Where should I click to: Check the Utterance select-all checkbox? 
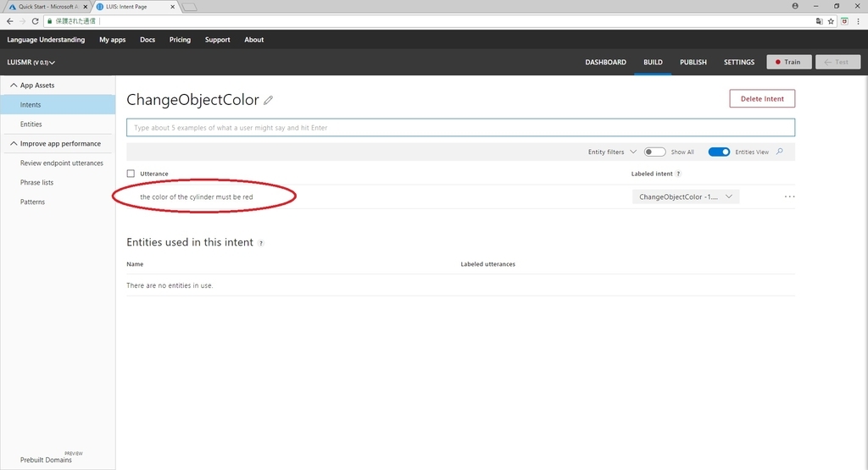(131, 174)
